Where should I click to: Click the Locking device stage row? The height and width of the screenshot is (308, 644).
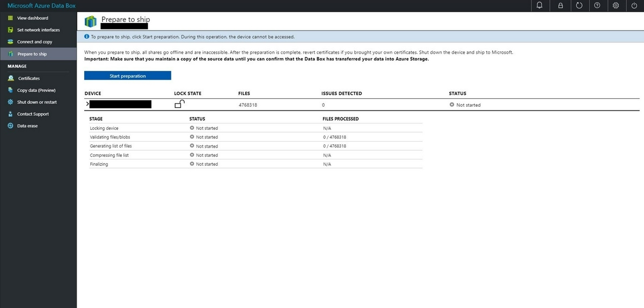(x=256, y=128)
